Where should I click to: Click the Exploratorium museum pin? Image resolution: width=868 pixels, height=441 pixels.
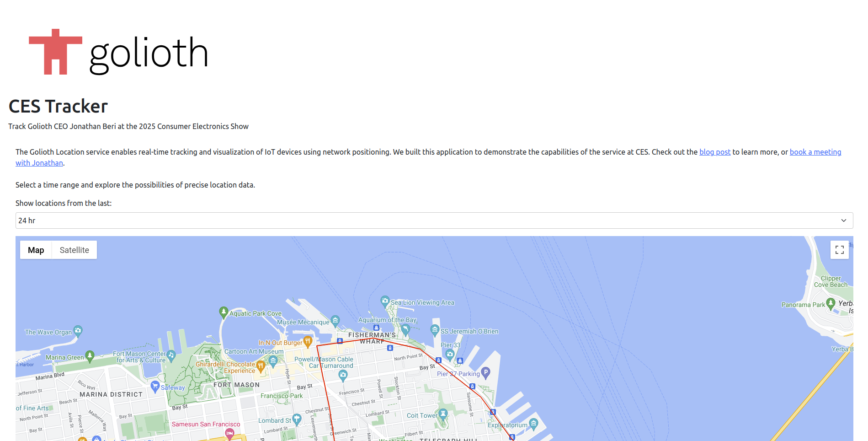[533, 424]
